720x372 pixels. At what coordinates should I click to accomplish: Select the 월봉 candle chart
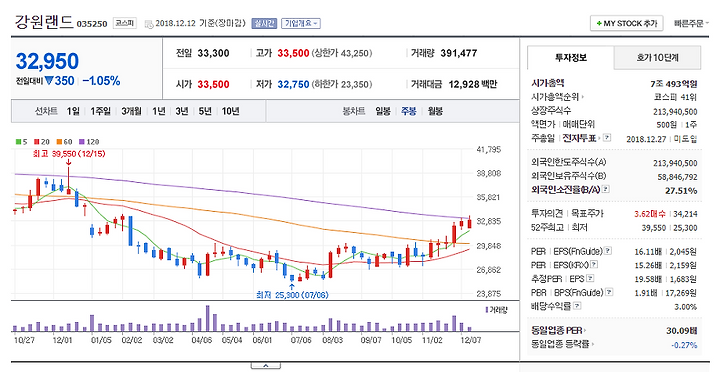click(x=435, y=111)
